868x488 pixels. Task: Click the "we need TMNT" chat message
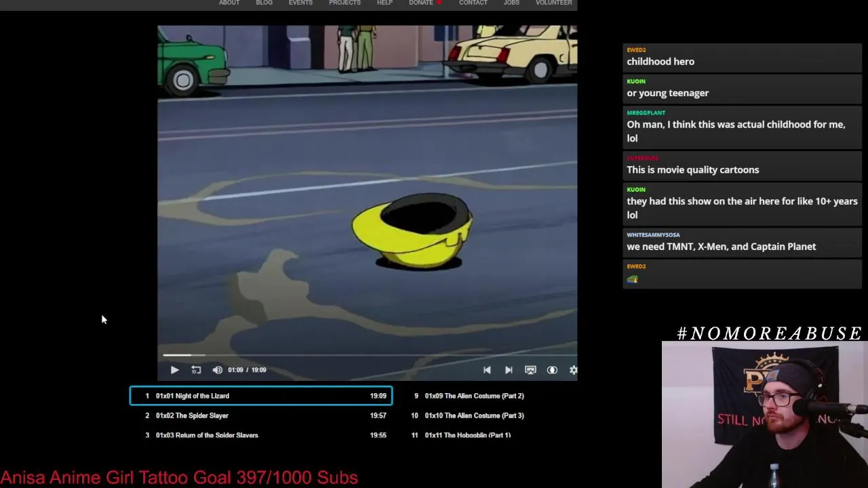[x=722, y=247]
